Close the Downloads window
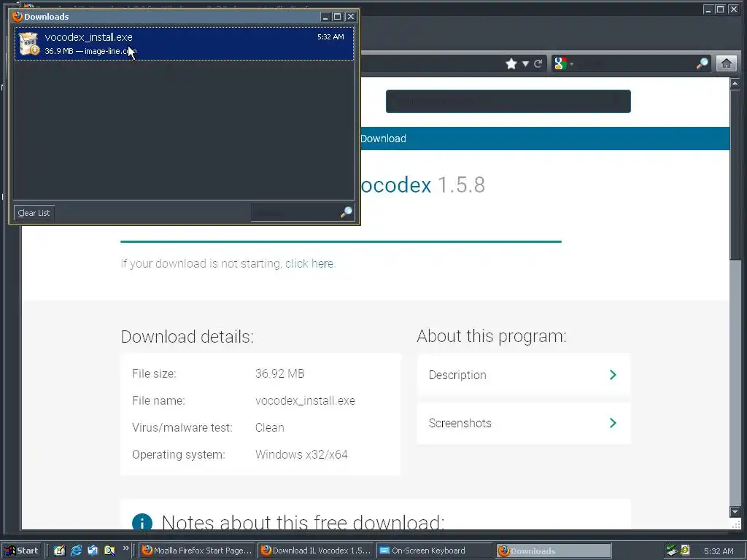 351,17
